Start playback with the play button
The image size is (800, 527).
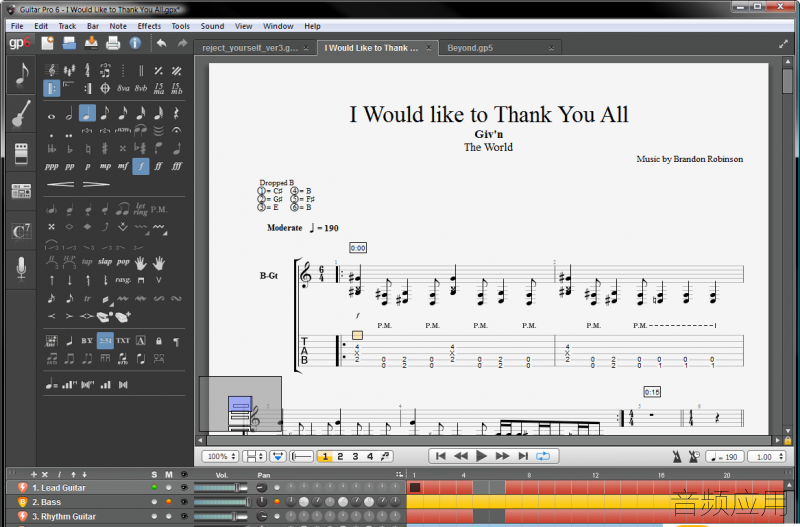pyautogui.click(x=481, y=456)
